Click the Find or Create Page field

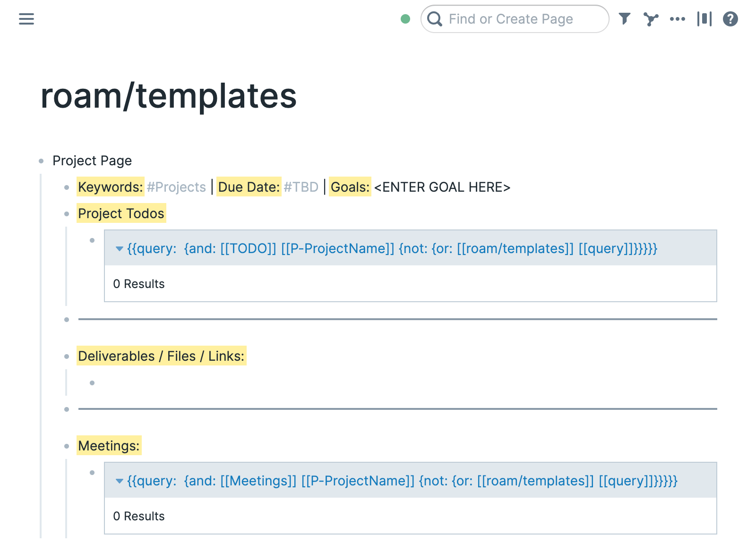510,19
